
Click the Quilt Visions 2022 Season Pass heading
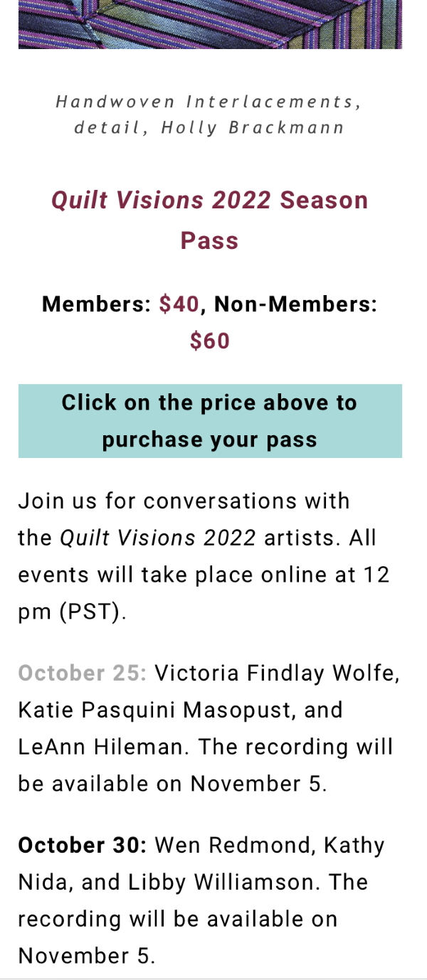[x=210, y=220]
